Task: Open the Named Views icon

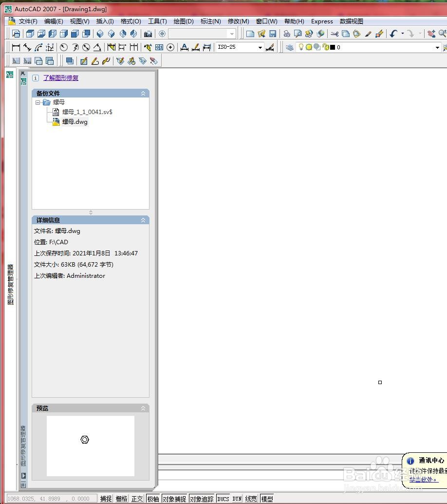Action: tap(16, 34)
